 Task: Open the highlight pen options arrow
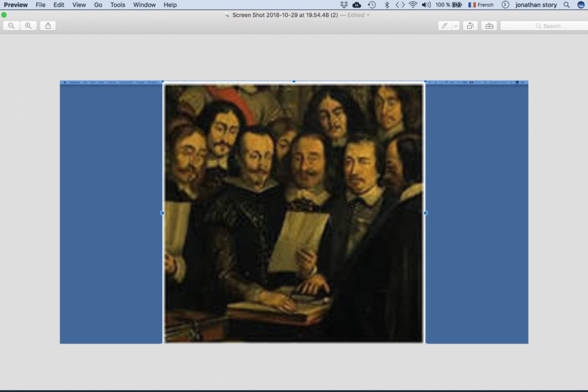coord(456,26)
